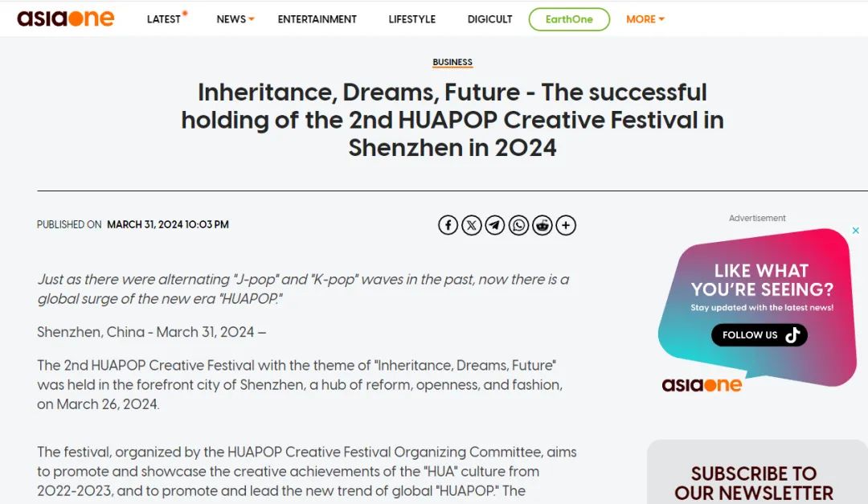Click the article headline about HUAPOP Festival
Screen dimensions: 868x504
(452, 121)
